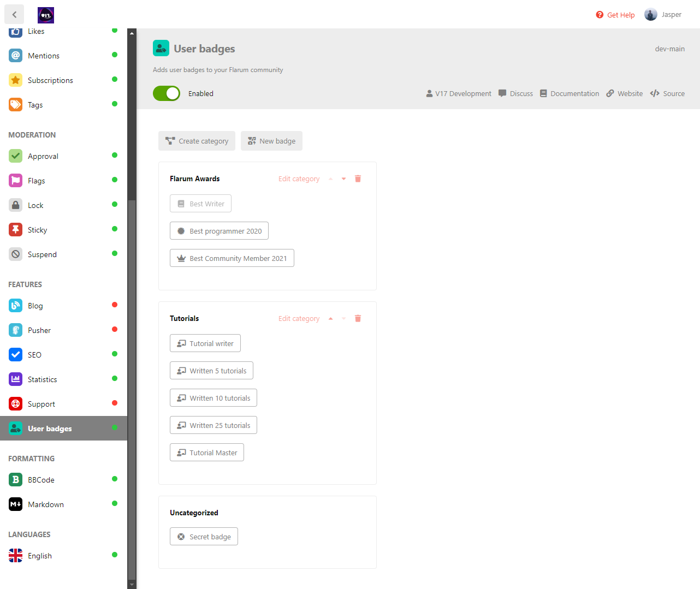The width and height of the screenshot is (700, 589).
Task: Open the Written 5 tutorials badge
Action: click(211, 371)
